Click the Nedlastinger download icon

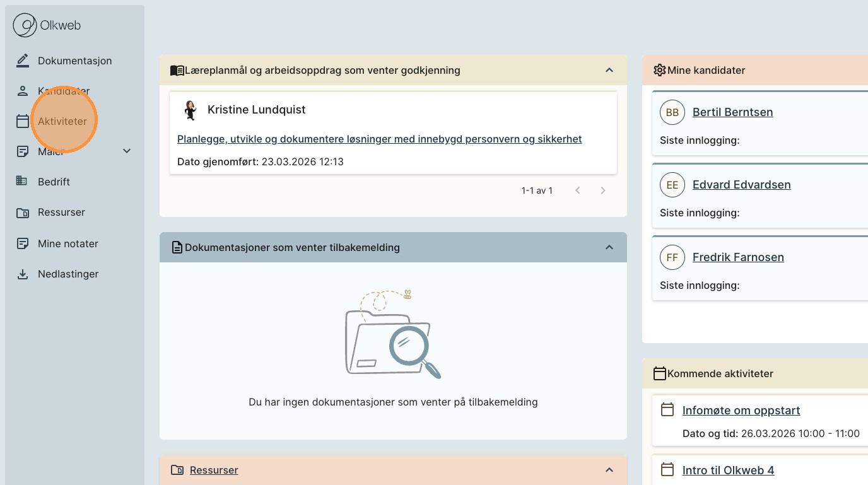[23, 274]
